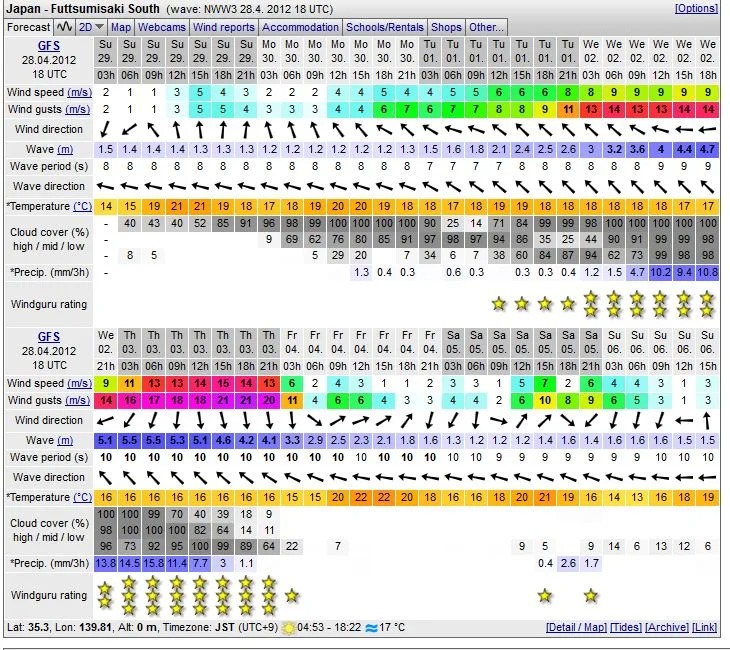Open the Schools/Rentals tab
Image resolution: width=730 pixels, height=650 pixels.
coord(385,27)
